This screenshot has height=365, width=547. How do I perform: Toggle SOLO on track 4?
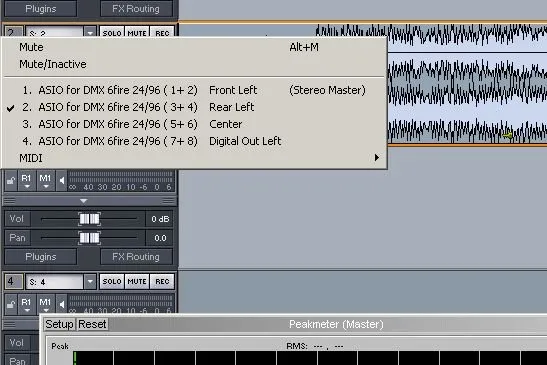tap(112, 282)
